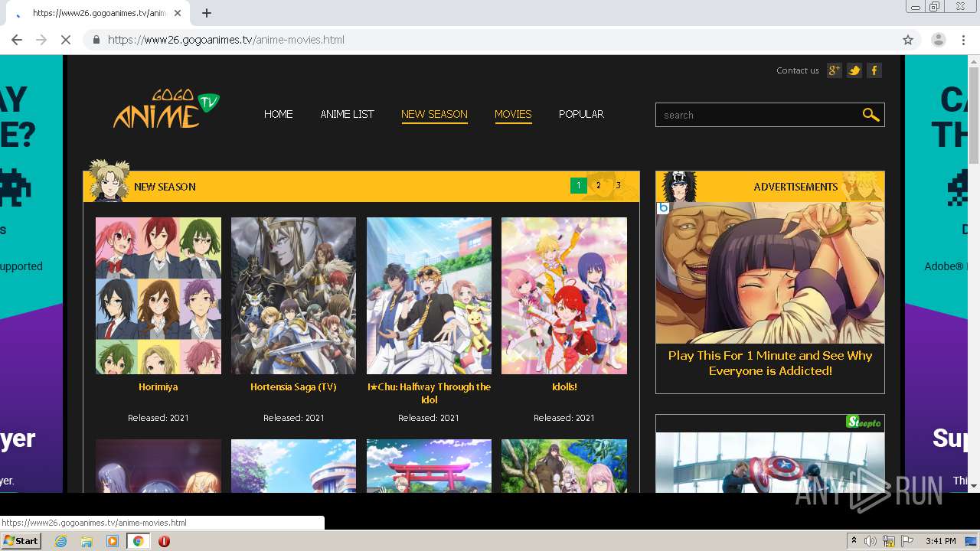Click the search magnifier icon
The height and width of the screenshot is (551, 980).
[871, 115]
